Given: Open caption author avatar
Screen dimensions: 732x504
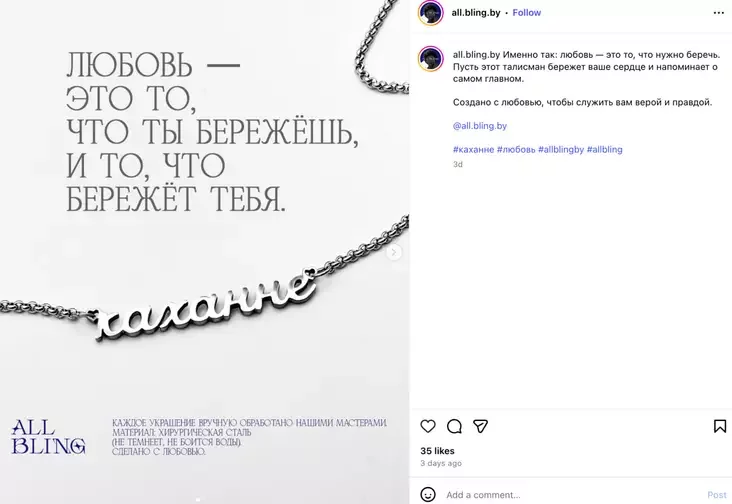Looking at the screenshot, I should (x=430, y=59).
